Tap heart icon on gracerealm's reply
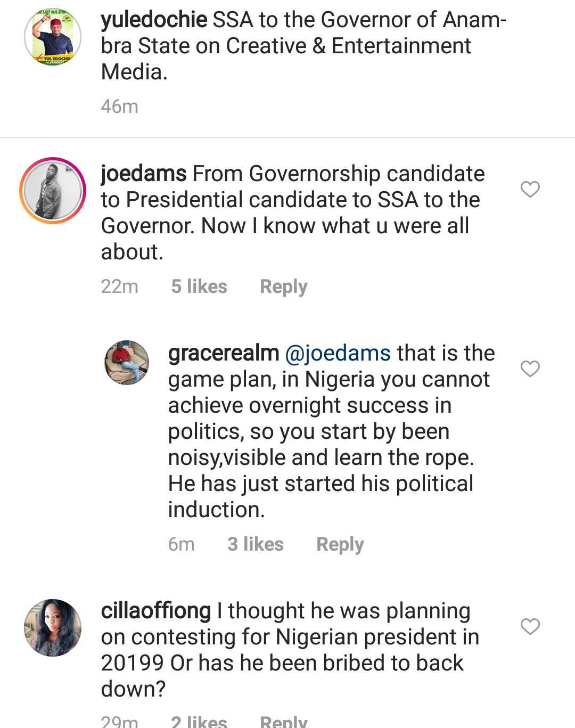575x728 pixels. 530,369
